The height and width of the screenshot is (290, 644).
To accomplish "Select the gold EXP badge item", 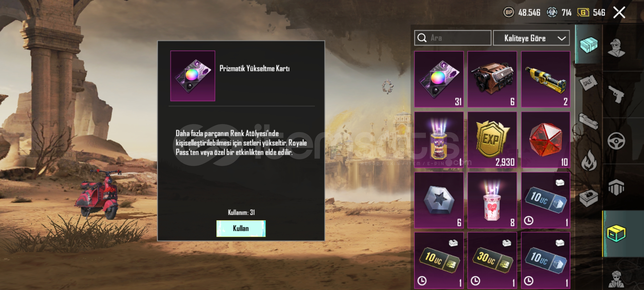I will 492,140.
